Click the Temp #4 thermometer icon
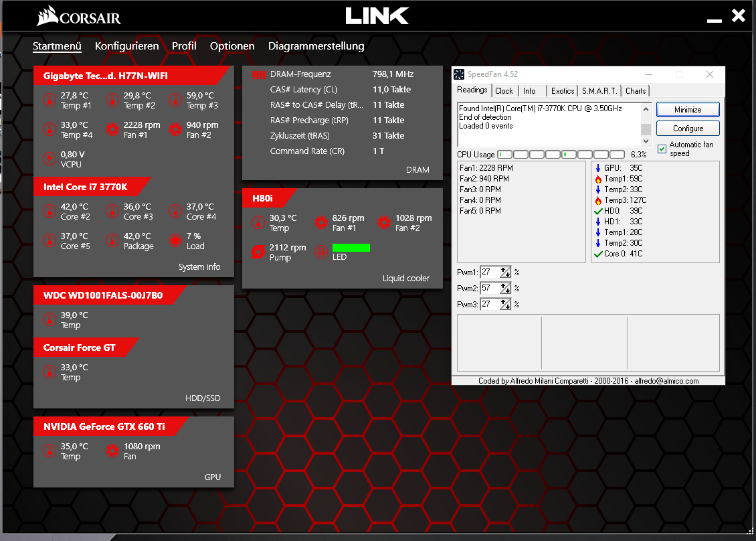The height and width of the screenshot is (541, 756). click(x=50, y=130)
